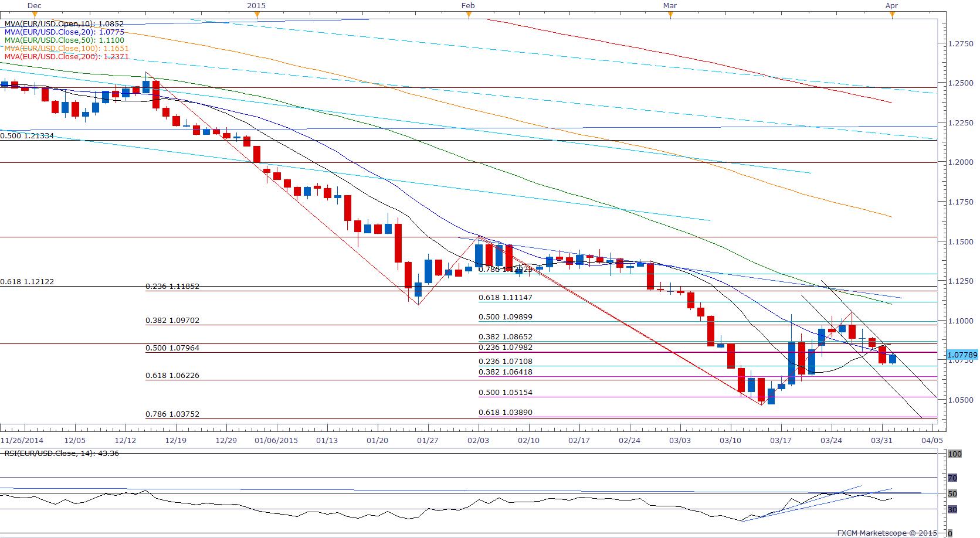Viewport: 980px width, 538px height.
Task: Click the RSI scale value 30
Action: click(x=952, y=510)
